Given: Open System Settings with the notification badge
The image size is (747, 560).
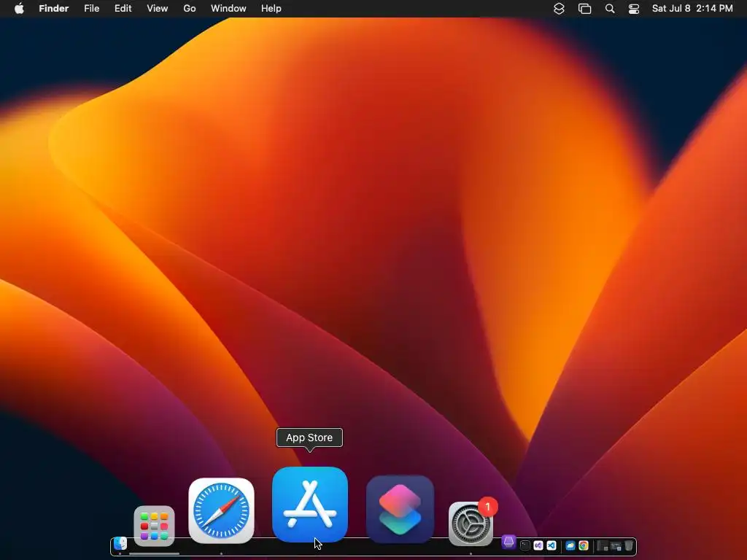Looking at the screenshot, I should (471, 524).
